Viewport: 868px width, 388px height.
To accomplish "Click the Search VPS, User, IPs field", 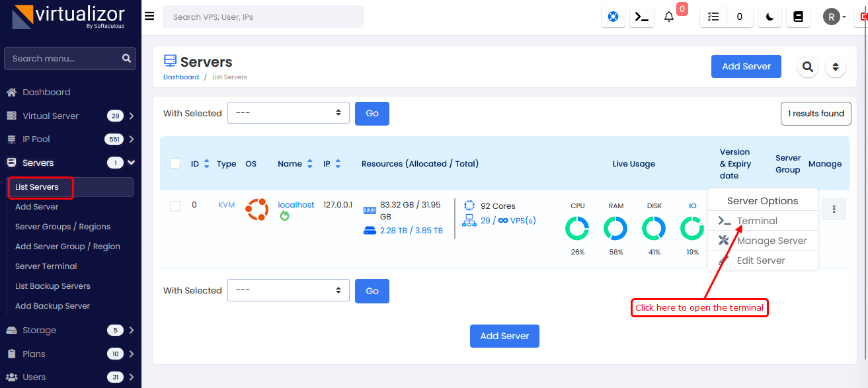I will click(x=262, y=17).
